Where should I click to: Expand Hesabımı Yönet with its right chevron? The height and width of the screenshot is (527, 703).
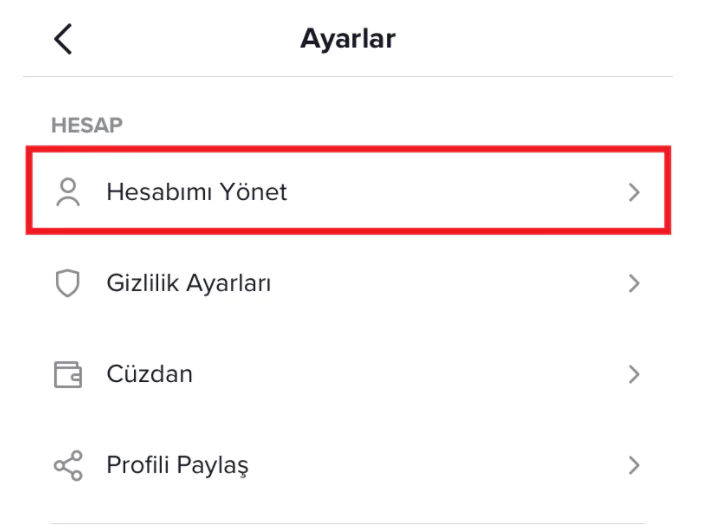(x=633, y=193)
